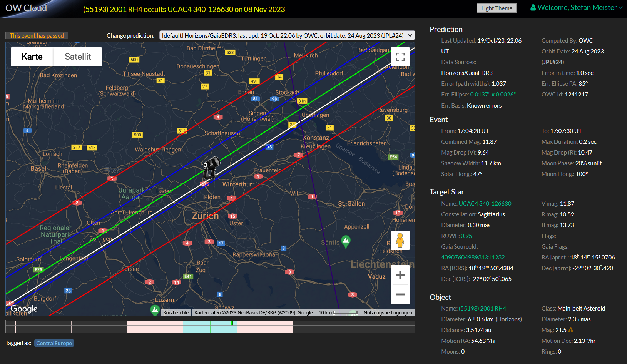Select the Moon Phase 20% sunlit value
Screen dimensions: 627x364
click(589, 163)
